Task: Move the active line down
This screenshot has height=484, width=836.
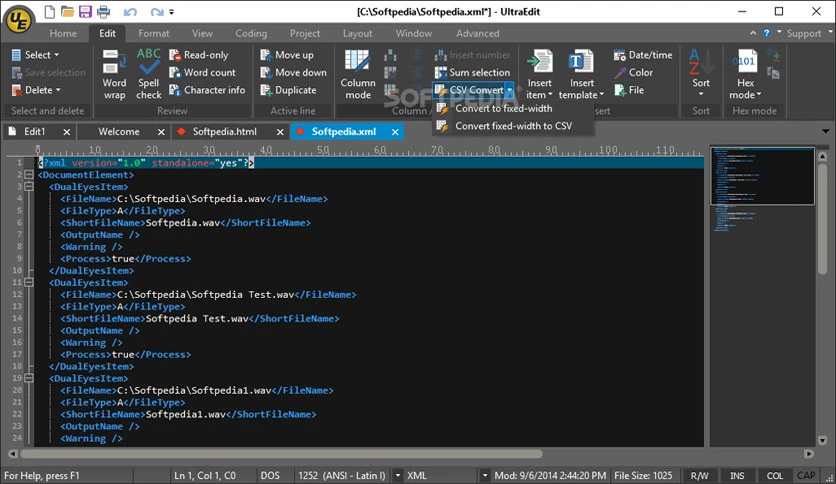Action: tap(293, 72)
